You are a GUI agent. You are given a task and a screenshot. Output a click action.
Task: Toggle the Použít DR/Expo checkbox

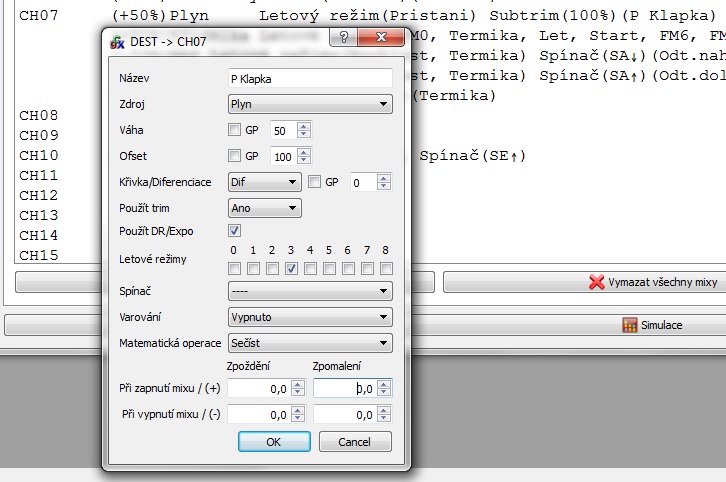(234, 231)
